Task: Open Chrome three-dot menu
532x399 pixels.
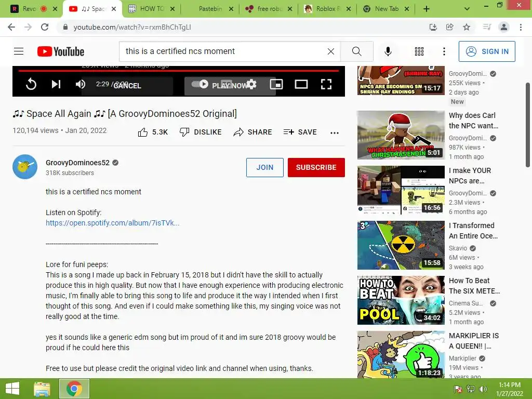Action: [521, 27]
